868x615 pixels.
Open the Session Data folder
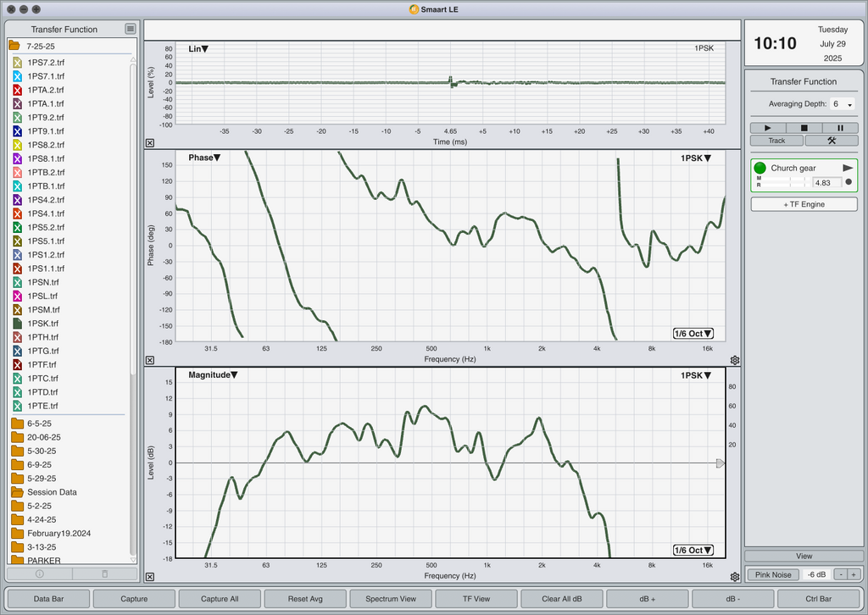(52, 492)
